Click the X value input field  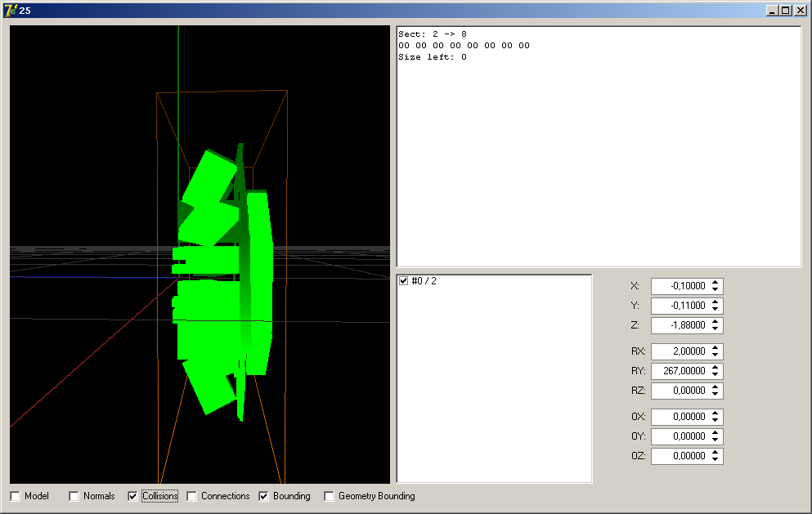(679, 286)
